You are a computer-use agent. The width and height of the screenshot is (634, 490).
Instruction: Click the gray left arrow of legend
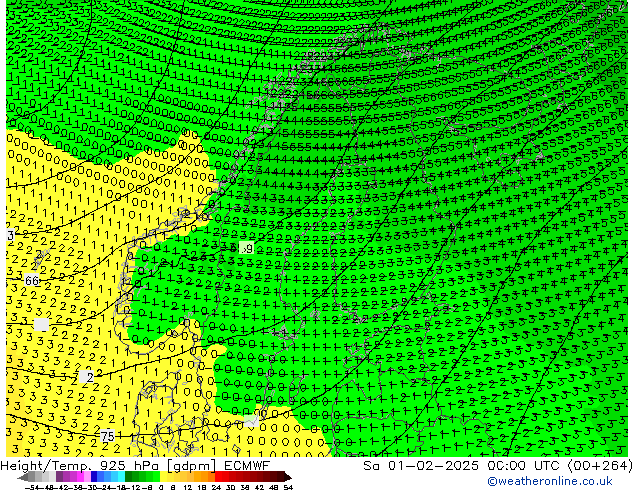[x=23, y=477]
